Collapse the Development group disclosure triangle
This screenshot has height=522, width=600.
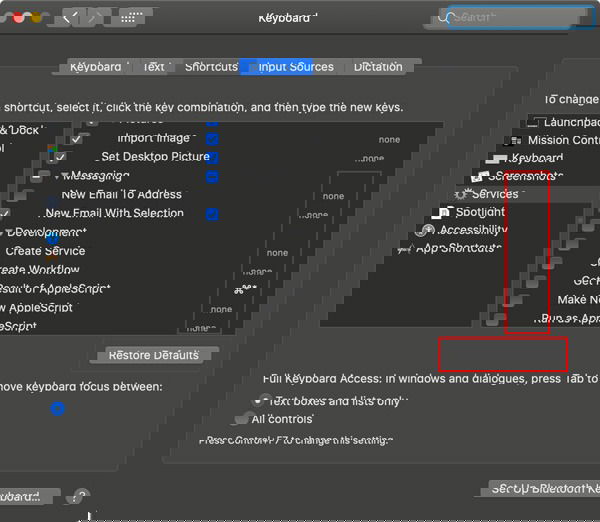pyautogui.click(x=3, y=233)
